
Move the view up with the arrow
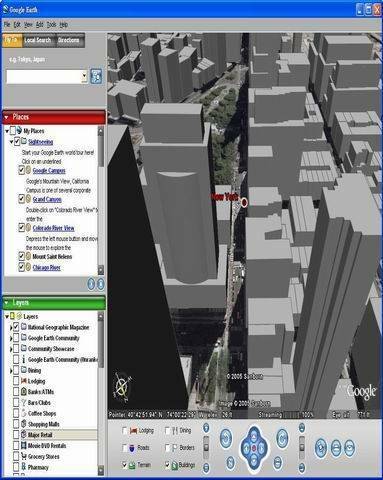click(254, 436)
